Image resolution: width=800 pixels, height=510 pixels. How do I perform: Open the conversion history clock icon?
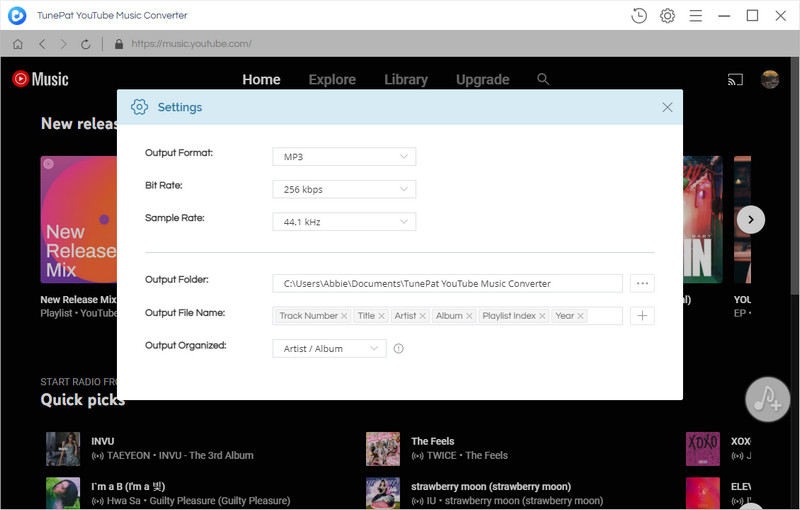[x=639, y=16]
